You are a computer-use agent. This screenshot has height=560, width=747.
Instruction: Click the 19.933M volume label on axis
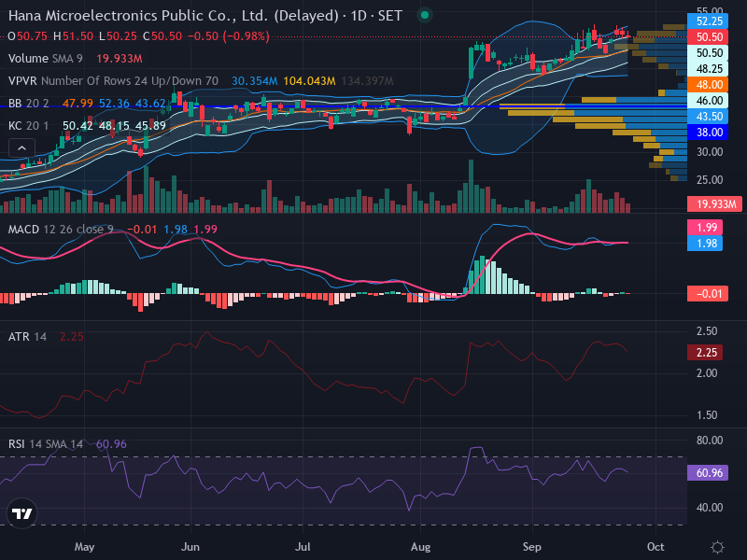pyautogui.click(x=714, y=203)
